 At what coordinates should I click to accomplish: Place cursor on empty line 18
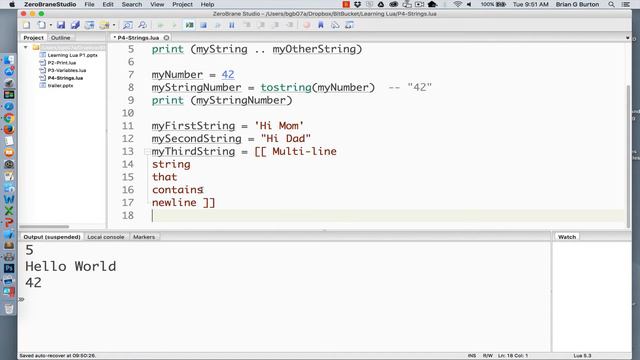click(388, 216)
